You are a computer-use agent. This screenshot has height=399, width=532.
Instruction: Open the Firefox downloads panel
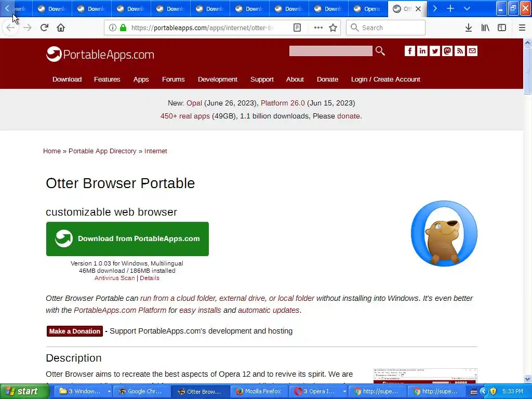(x=469, y=28)
